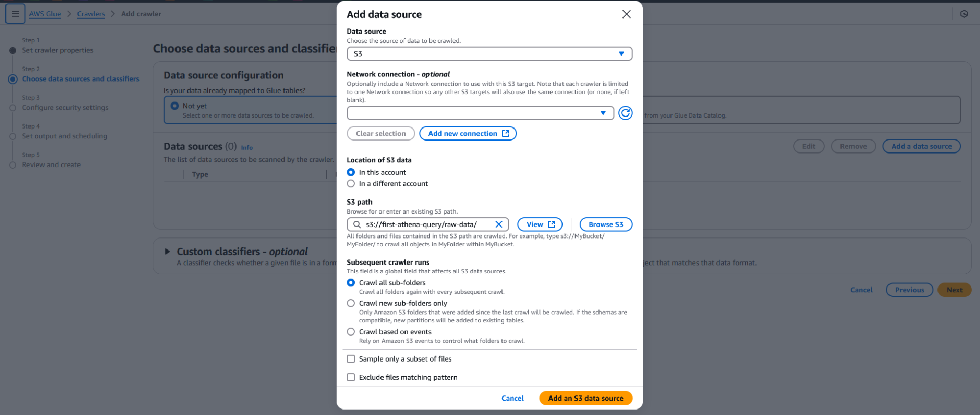Refresh the network connection list
Viewport: 980px width, 415px height.
[x=625, y=113]
